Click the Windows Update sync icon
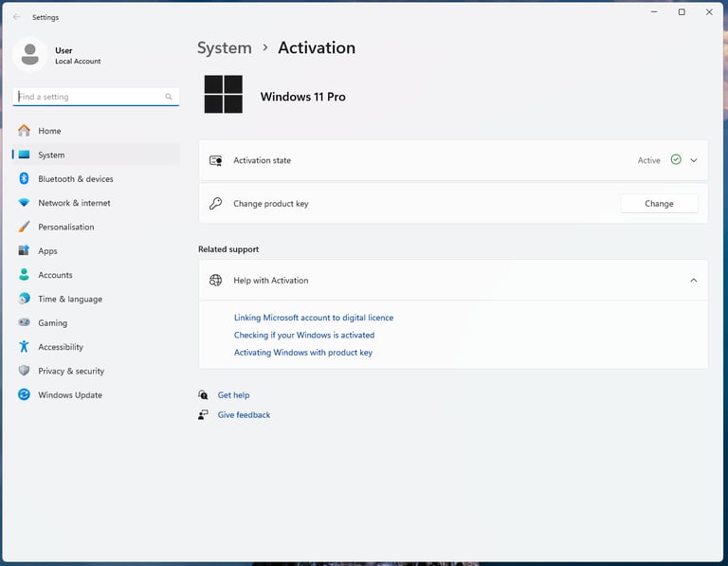This screenshot has height=566, width=728. pyautogui.click(x=24, y=394)
